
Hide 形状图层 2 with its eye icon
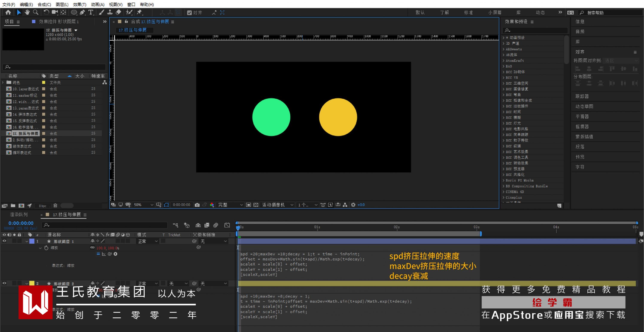tap(4, 283)
